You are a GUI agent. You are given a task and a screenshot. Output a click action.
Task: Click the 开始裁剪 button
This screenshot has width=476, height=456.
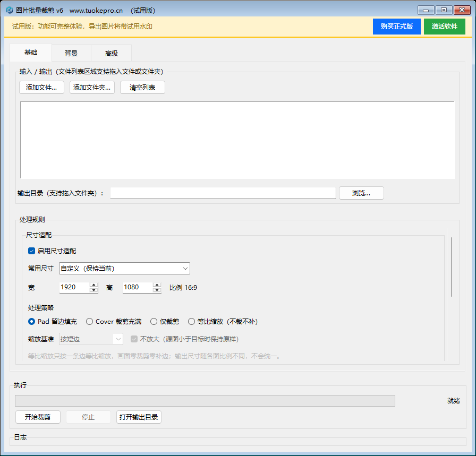[38, 417]
